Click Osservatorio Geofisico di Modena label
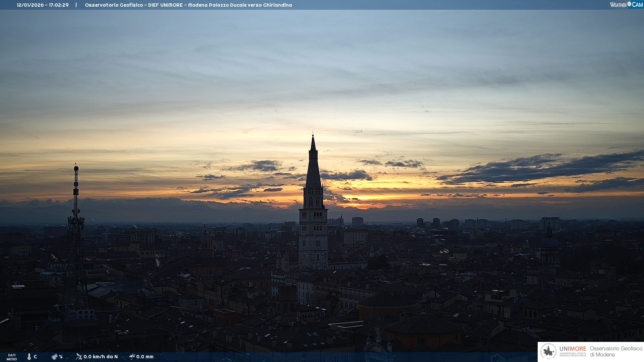The height and width of the screenshot is (362, 644). tap(616, 352)
